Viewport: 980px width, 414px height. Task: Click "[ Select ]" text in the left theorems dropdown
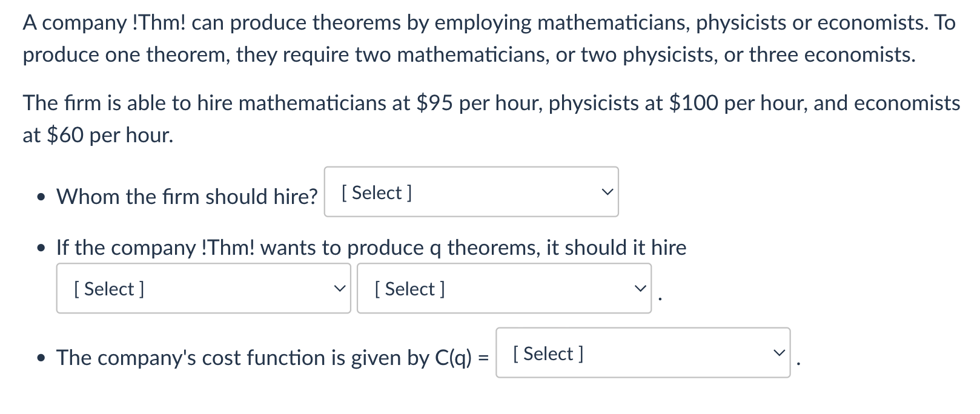(x=109, y=289)
